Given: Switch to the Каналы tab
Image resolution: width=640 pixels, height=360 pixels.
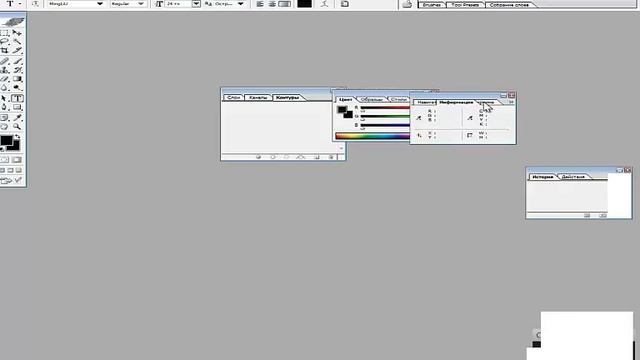Looking at the screenshot, I should pos(258,98).
